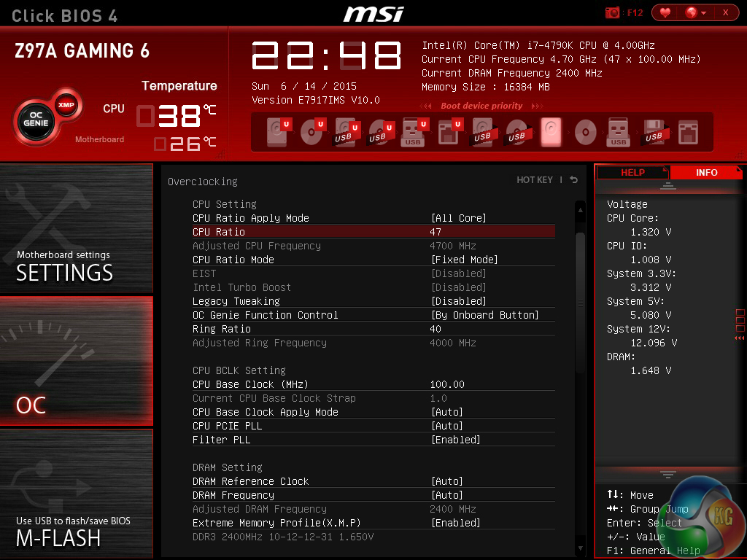747x560 pixels.
Task: Click the screenshot camera icon
Action: [x=612, y=12]
